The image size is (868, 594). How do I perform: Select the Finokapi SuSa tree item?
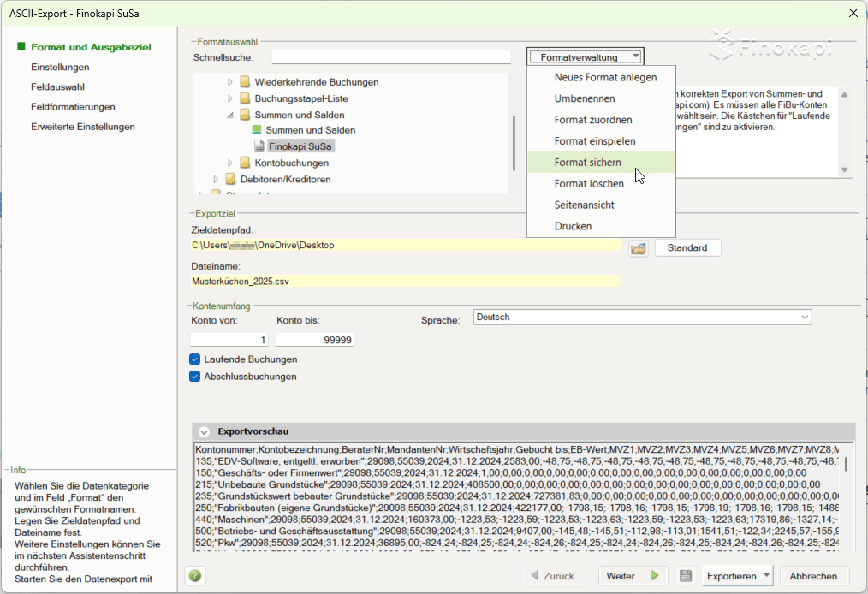click(300, 146)
